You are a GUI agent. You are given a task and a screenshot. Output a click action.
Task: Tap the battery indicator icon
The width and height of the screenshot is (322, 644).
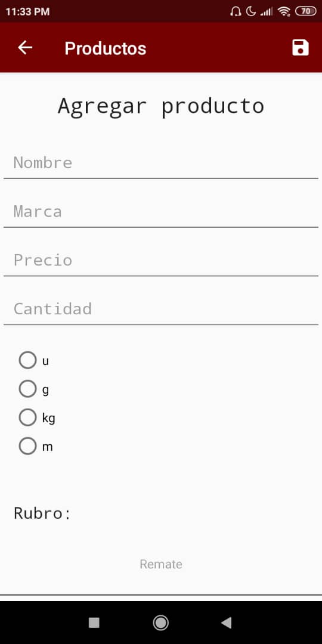pyautogui.click(x=305, y=11)
